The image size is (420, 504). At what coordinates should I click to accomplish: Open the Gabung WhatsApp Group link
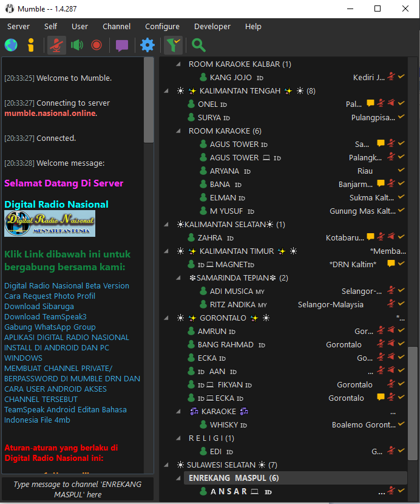point(50,327)
